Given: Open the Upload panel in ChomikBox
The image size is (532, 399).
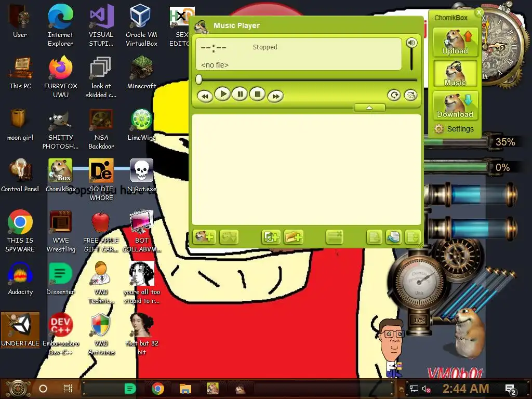Looking at the screenshot, I should point(455,42).
